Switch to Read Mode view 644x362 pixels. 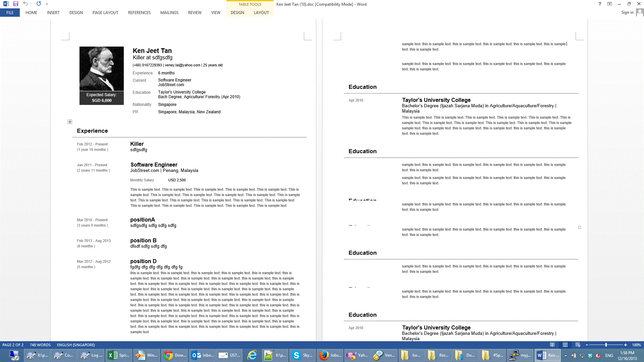552,345
